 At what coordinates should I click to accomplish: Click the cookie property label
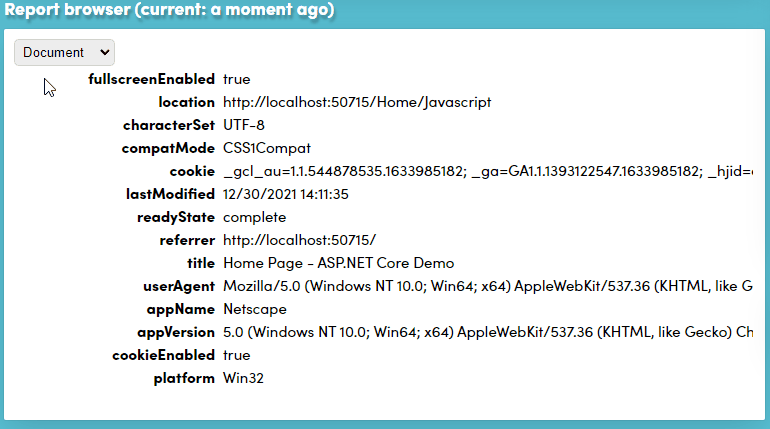click(192, 171)
